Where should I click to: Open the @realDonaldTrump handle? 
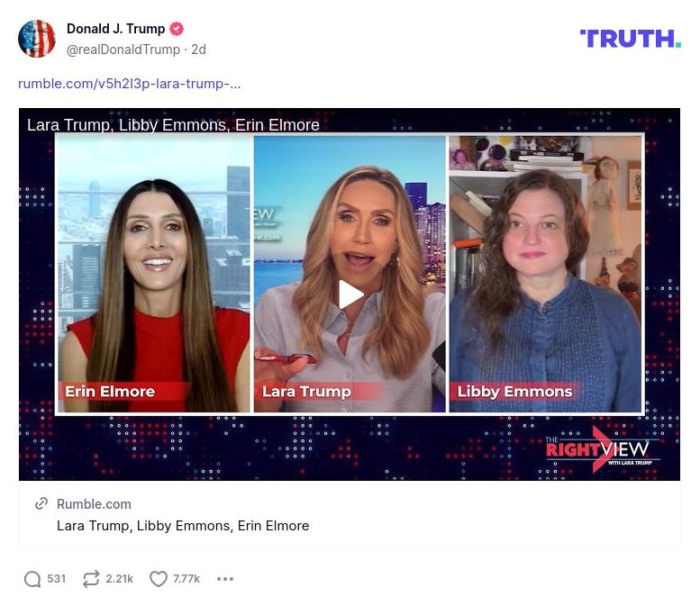[123, 50]
